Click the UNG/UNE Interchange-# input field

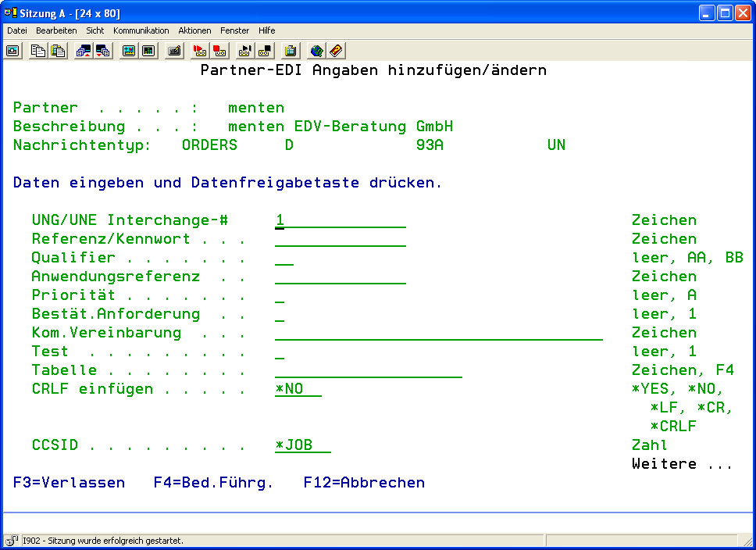tap(340, 221)
